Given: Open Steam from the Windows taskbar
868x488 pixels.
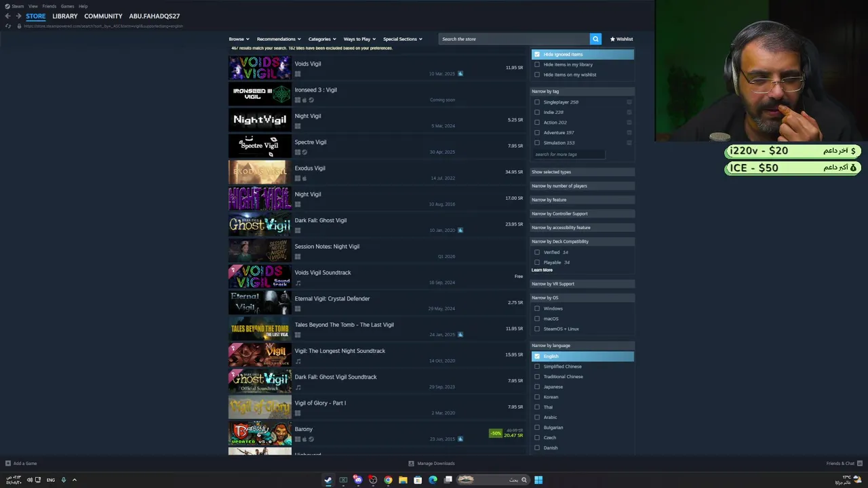Looking at the screenshot, I should click(328, 480).
